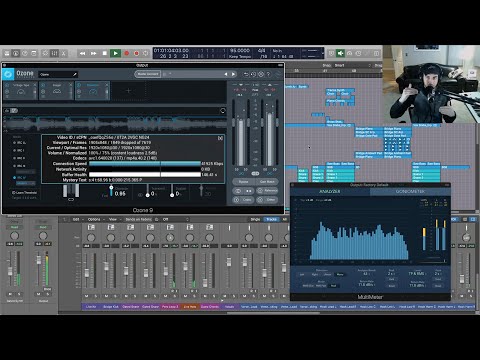Toggle power on the Maximizer module
This screenshot has width=480, height=360.
pos(79,85)
